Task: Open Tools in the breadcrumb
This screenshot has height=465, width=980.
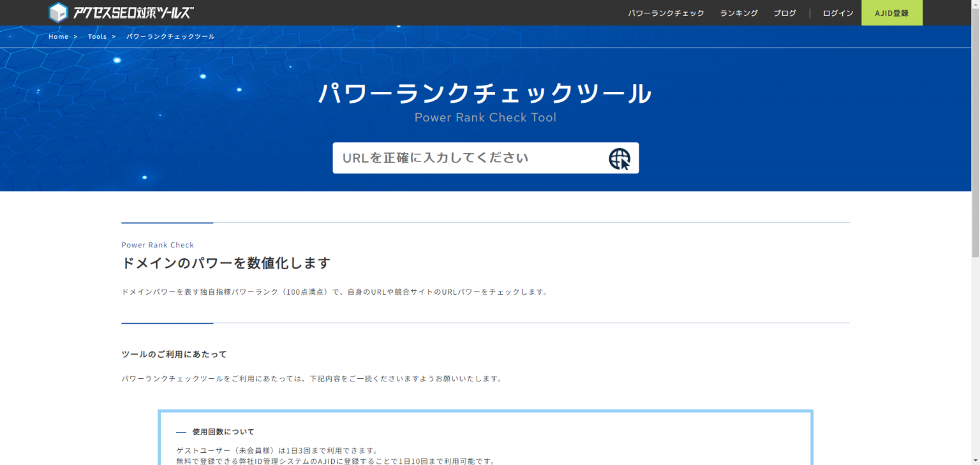Action: [97, 36]
